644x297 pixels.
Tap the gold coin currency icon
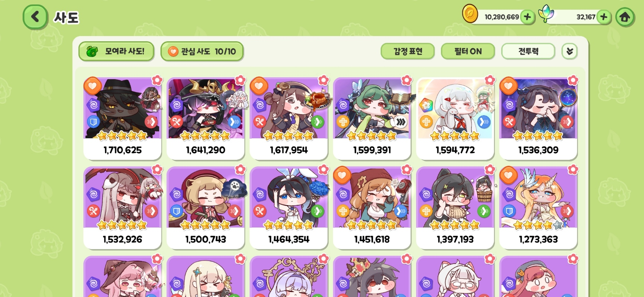tap(470, 14)
